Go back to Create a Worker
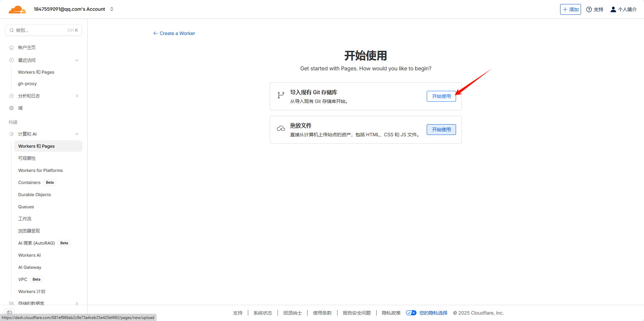The image size is (644, 321). tap(174, 33)
